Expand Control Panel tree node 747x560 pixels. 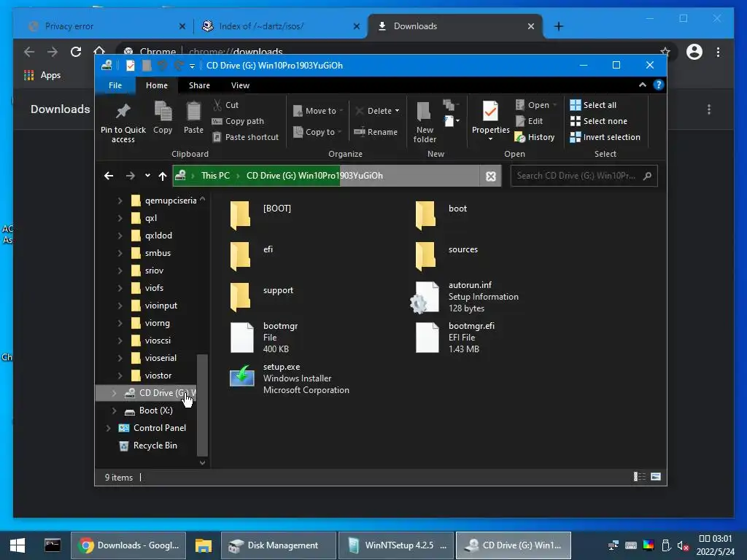(x=108, y=428)
